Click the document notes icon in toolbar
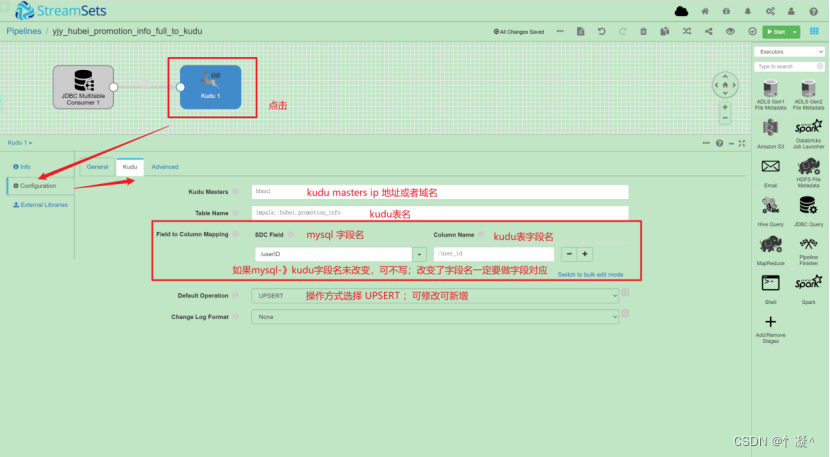The image size is (830, 457). pyautogui.click(x=581, y=31)
